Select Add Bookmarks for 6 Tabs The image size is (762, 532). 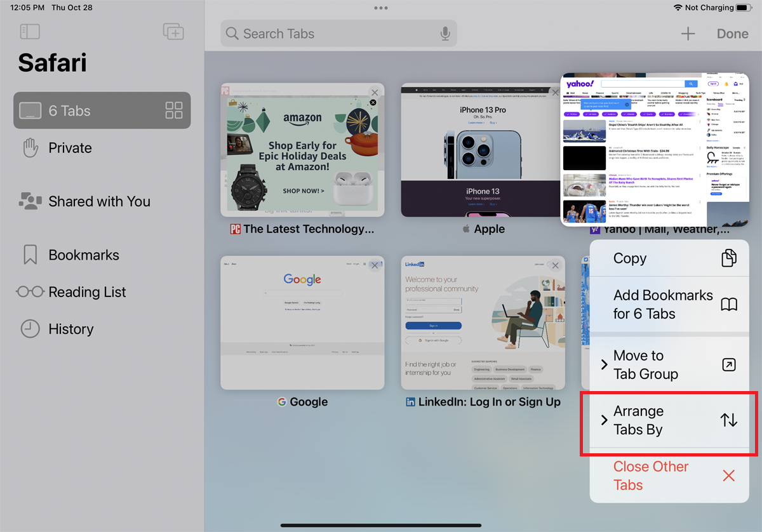coord(669,304)
